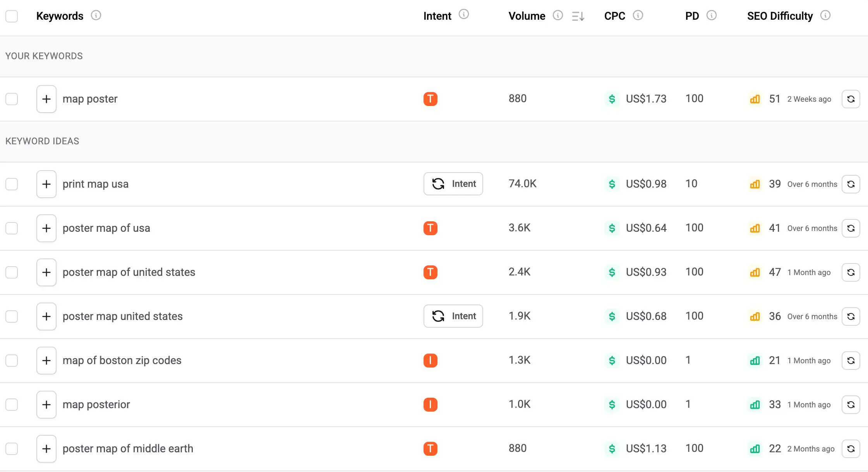Click the Volume column header label
The height and width of the screenshot is (472, 868).
click(527, 16)
